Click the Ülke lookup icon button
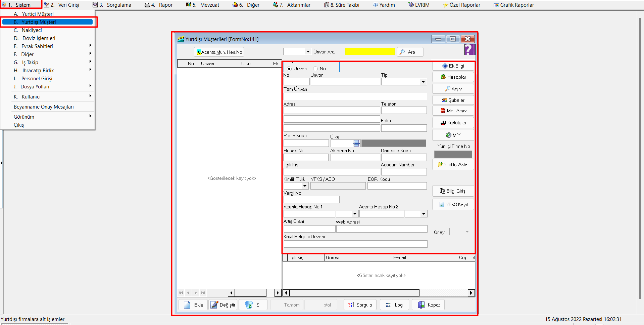The width and height of the screenshot is (644, 325). (356, 144)
